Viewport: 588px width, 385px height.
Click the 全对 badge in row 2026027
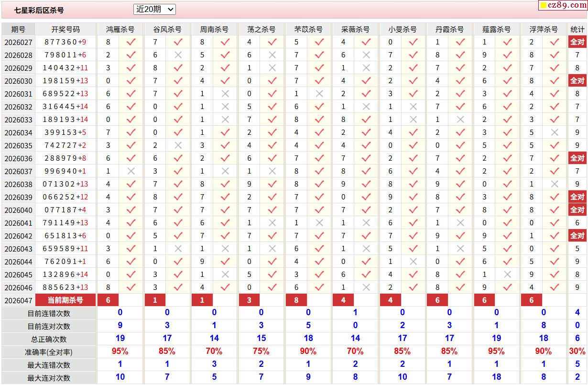coord(577,42)
